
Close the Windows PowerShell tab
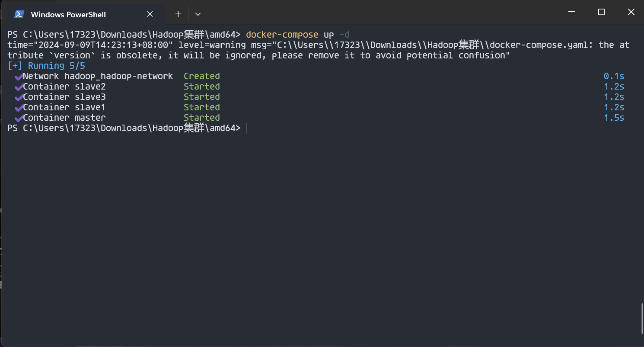[150, 14]
